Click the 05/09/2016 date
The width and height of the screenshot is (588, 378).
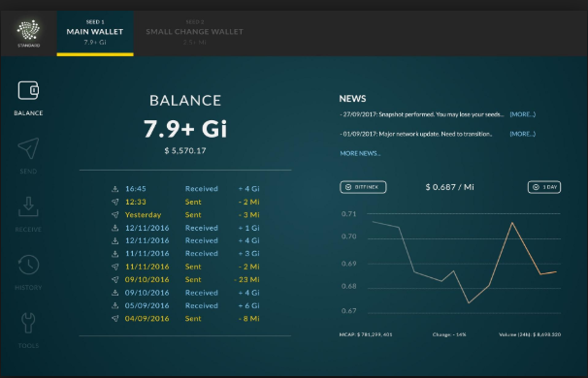tap(147, 305)
